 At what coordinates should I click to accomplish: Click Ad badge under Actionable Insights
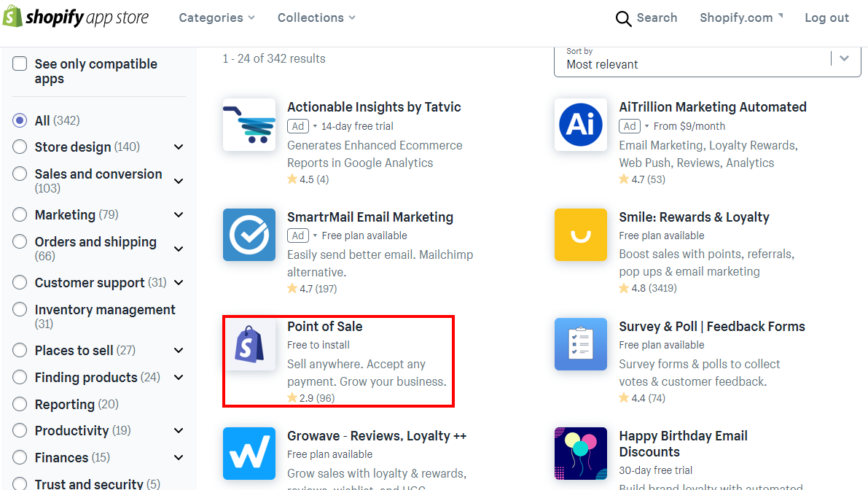pyautogui.click(x=298, y=126)
